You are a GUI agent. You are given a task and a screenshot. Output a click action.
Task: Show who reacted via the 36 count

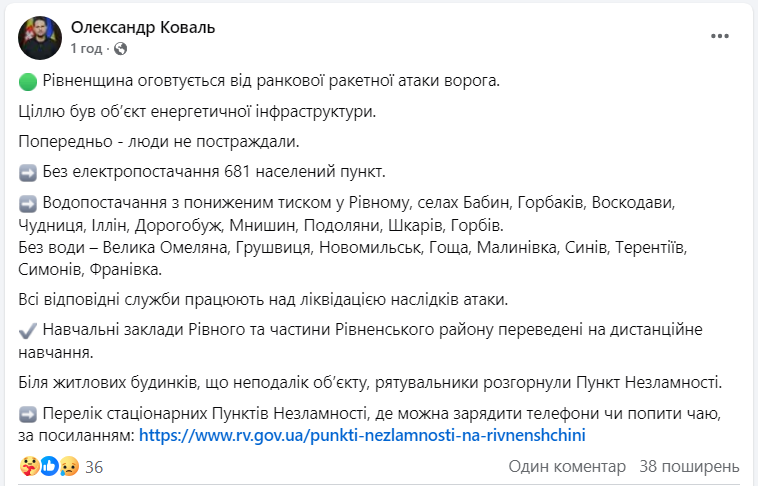pyautogui.click(x=95, y=467)
